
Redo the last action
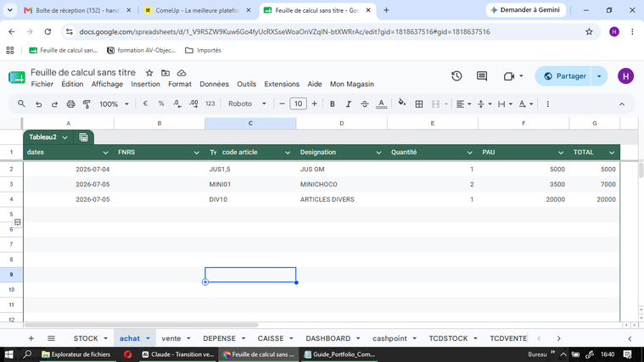54,103
